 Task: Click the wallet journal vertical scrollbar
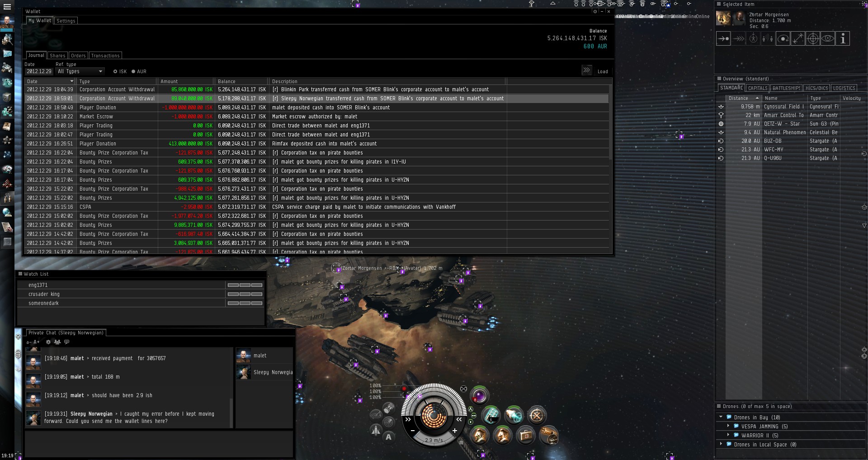[x=611, y=122]
